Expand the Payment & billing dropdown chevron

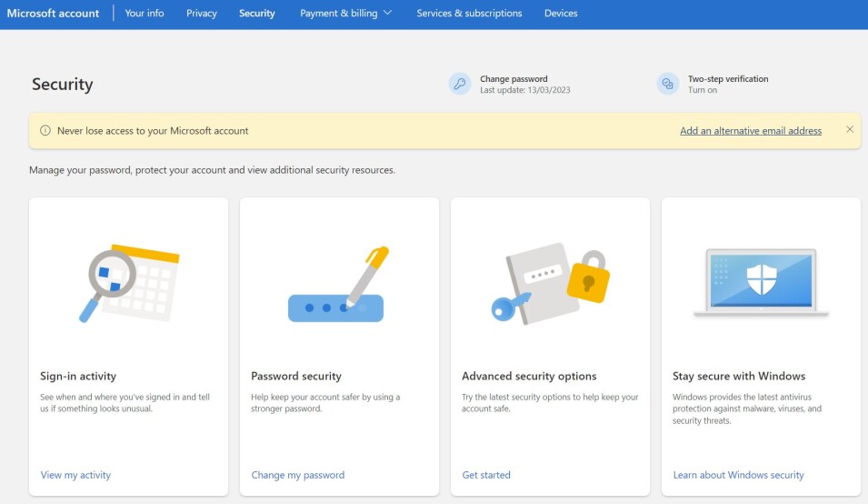click(387, 13)
